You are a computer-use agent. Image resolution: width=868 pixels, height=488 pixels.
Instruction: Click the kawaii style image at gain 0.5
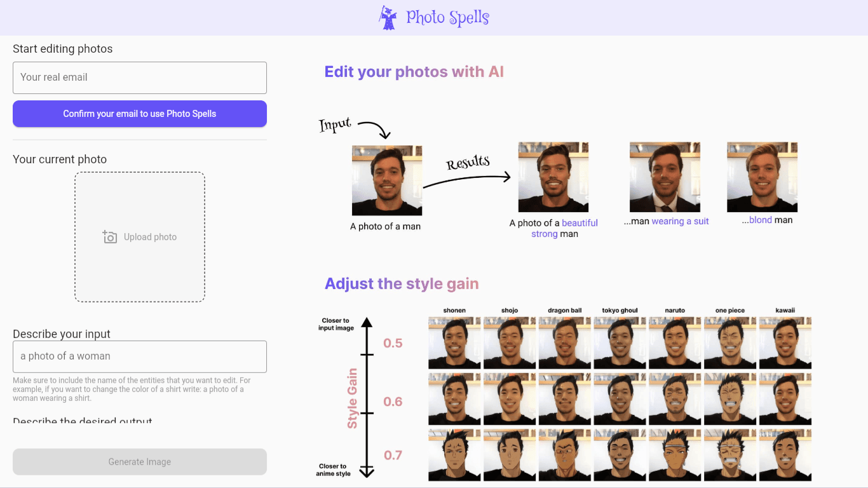tap(785, 343)
